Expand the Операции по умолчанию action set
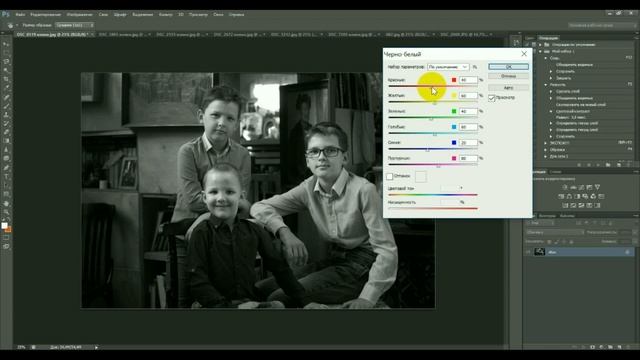 point(540,44)
